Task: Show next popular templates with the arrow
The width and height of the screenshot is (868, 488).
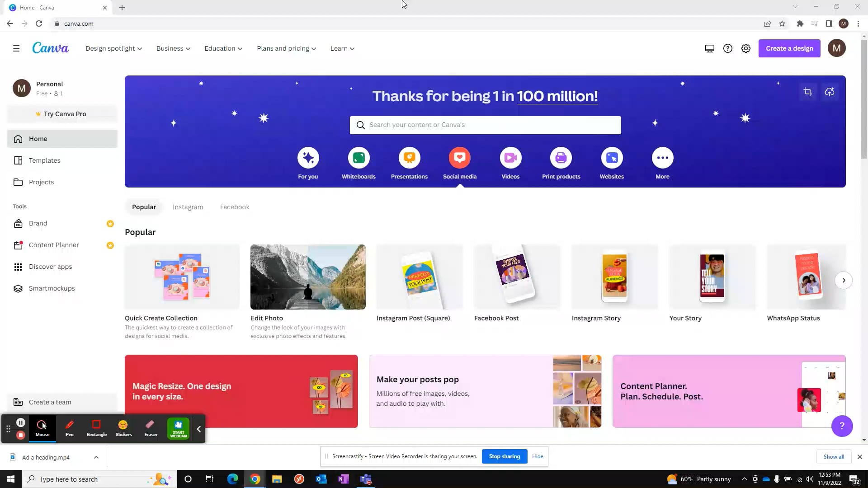Action: (x=844, y=280)
